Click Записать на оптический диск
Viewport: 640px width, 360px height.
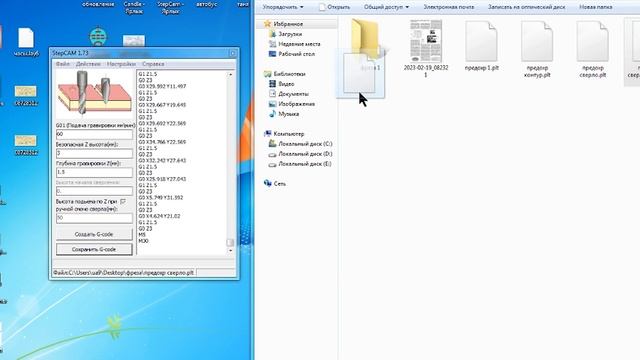point(527,7)
